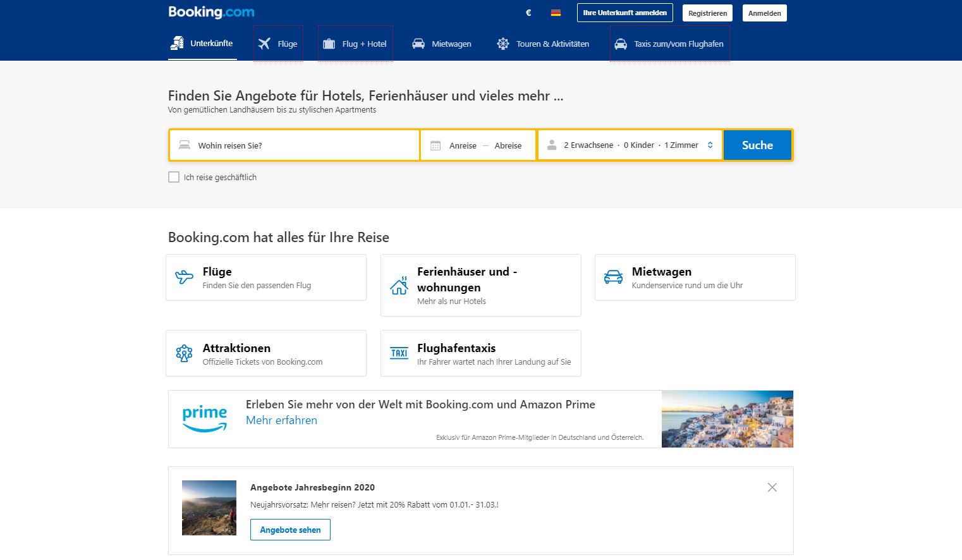The width and height of the screenshot is (962, 560).
Task: Open the Attraktionen card title
Action: tap(236, 348)
